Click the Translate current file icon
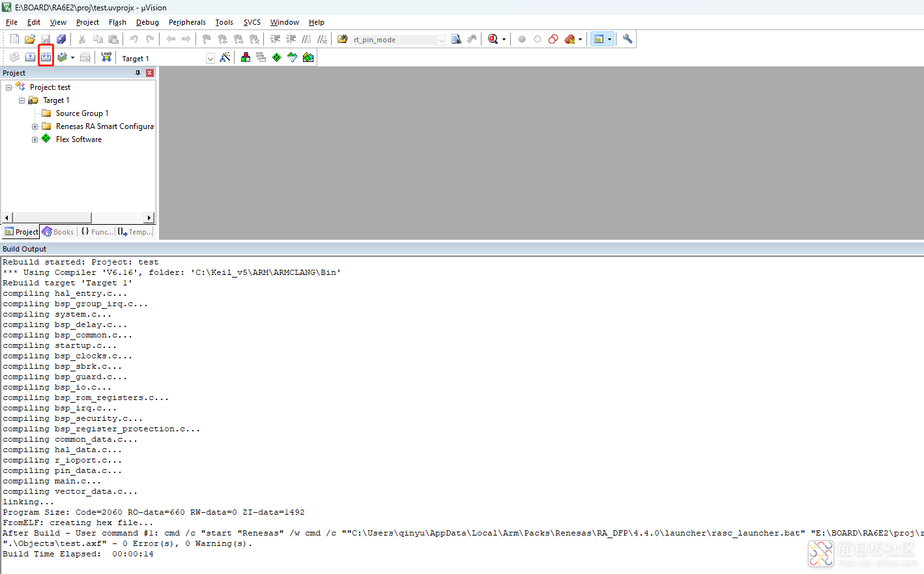 click(14, 57)
